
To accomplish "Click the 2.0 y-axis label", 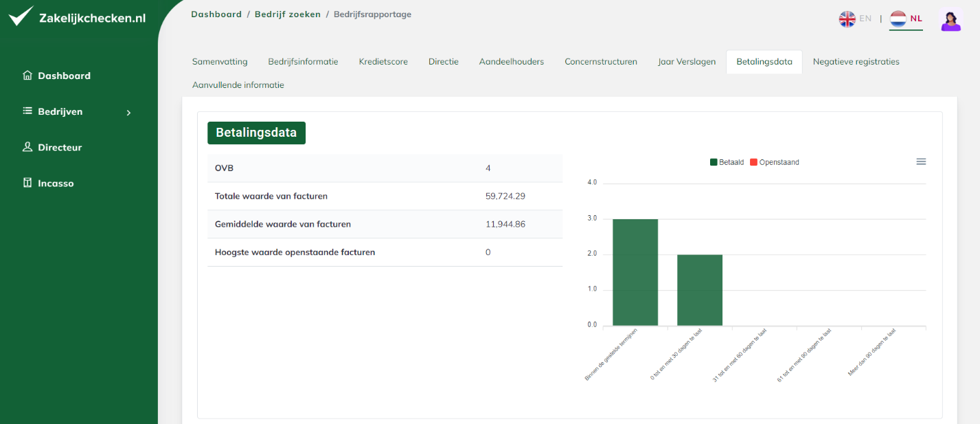I will (x=592, y=254).
